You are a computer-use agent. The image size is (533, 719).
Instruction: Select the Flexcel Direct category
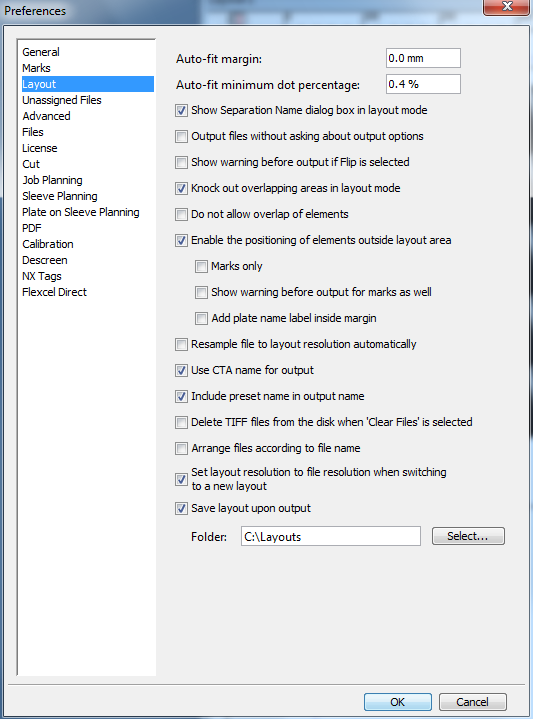click(x=54, y=292)
